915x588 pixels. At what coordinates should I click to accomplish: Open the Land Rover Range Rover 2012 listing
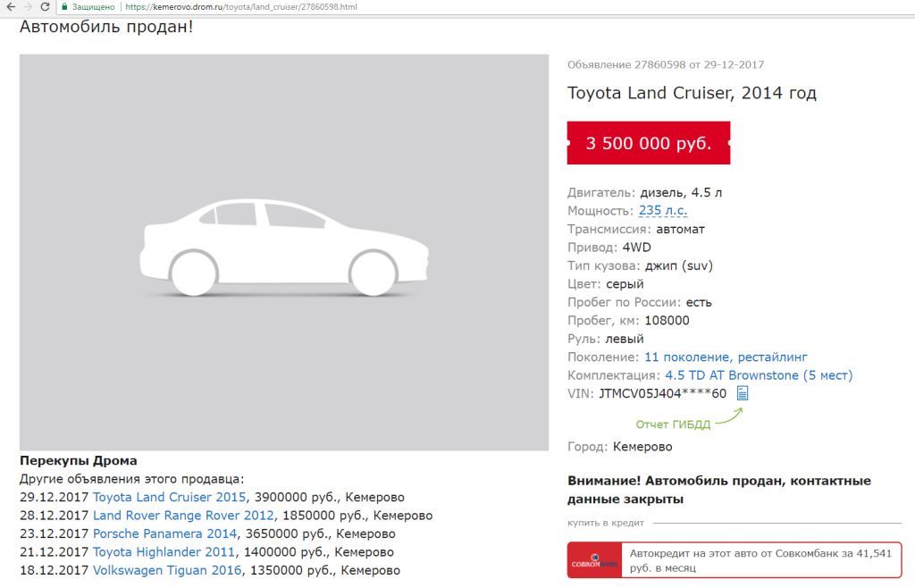pyautogui.click(x=183, y=515)
